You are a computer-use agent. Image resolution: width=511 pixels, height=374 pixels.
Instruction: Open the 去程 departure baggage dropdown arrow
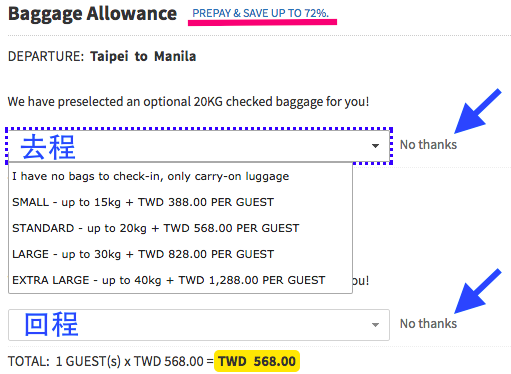click(375, 146)
